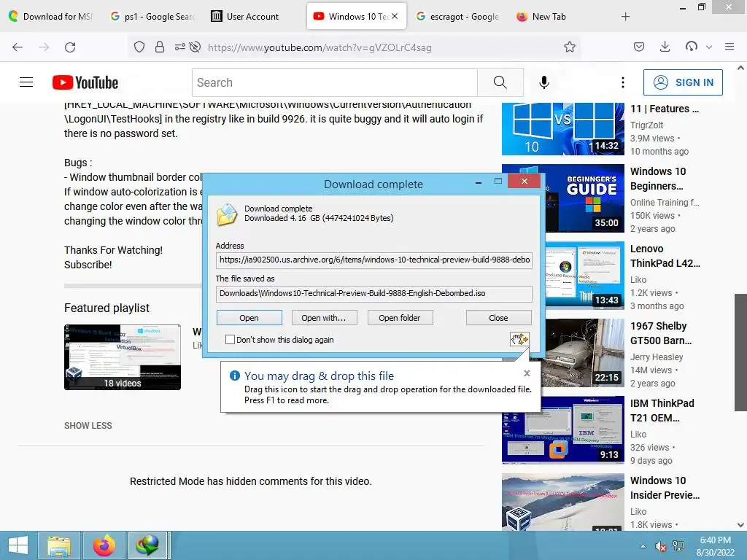Click the Jerry Heasley channel name
Image resolution: width=747 pixels, height=560 pixels.
[x=657, y=357]
